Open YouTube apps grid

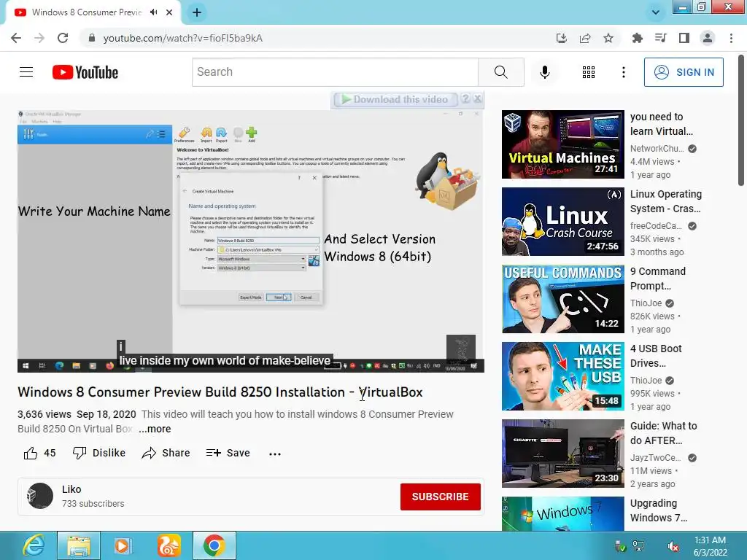(589, 72)
